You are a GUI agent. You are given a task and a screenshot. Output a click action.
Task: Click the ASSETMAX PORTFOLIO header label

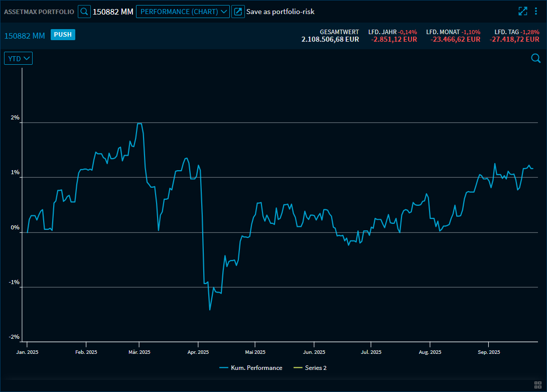tap(39, 11)
